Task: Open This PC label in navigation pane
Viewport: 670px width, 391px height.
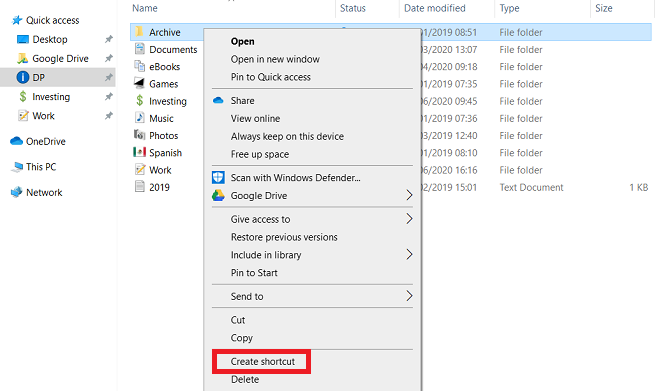Action: 41,167
